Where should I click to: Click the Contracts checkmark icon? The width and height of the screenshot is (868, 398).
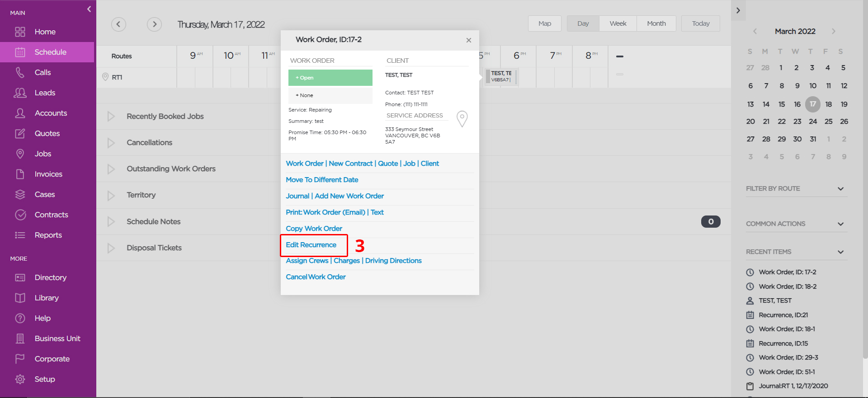tap(20, 215)
